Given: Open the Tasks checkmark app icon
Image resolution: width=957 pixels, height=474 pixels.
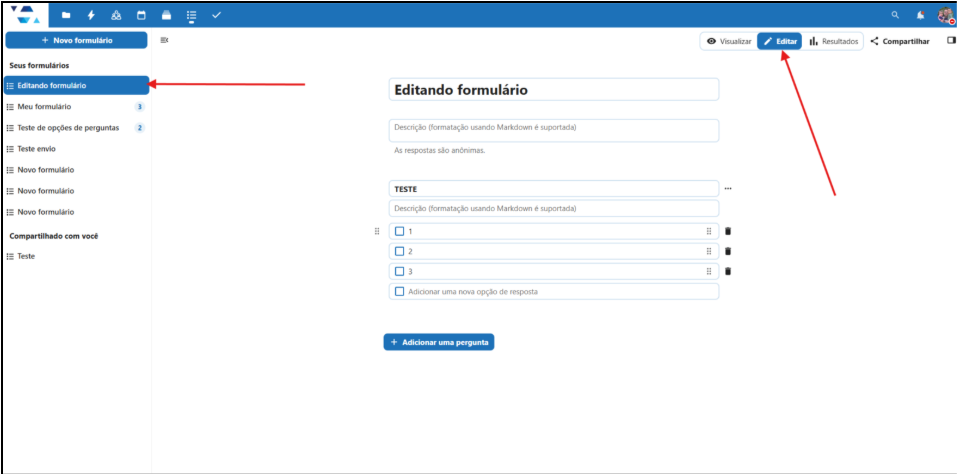Looking at the screenshot, I should 216,15.
